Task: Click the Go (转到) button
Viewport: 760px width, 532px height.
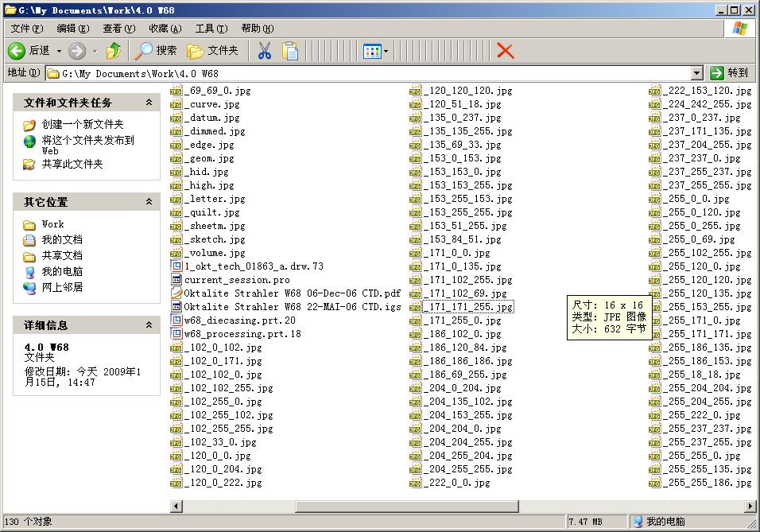Action: tap(730, 73)
